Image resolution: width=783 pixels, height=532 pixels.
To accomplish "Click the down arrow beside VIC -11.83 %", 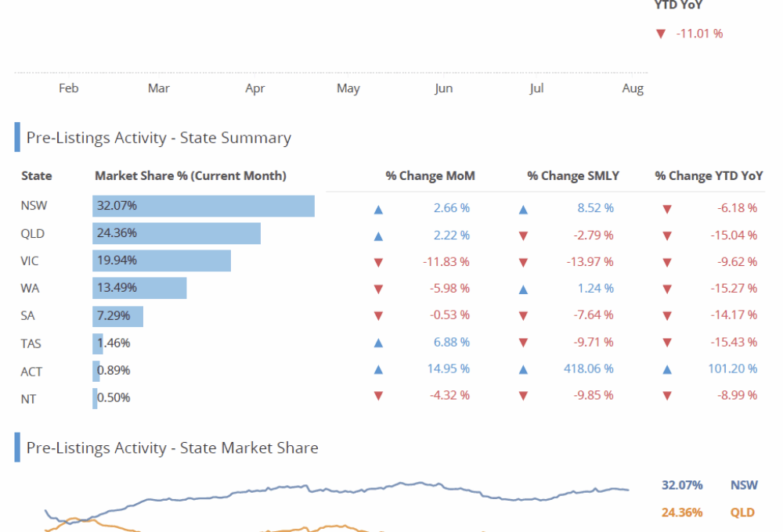I will tap(378, 262).
